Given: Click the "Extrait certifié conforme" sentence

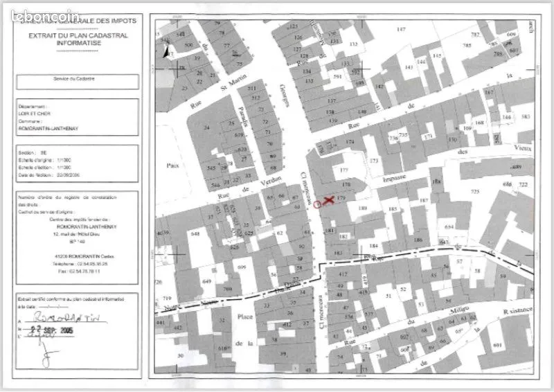Looking at the screenshot, I should (71, 299).
